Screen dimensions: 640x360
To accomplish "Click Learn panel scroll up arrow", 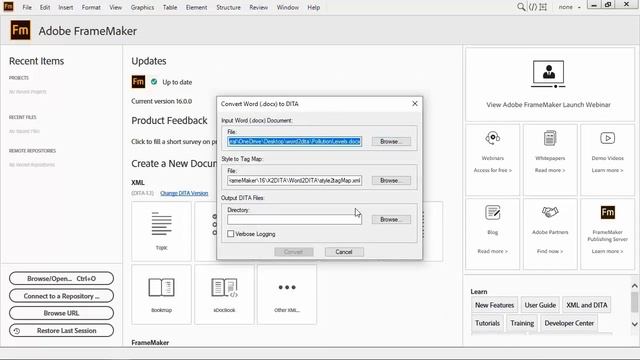I will coord(635,286).
